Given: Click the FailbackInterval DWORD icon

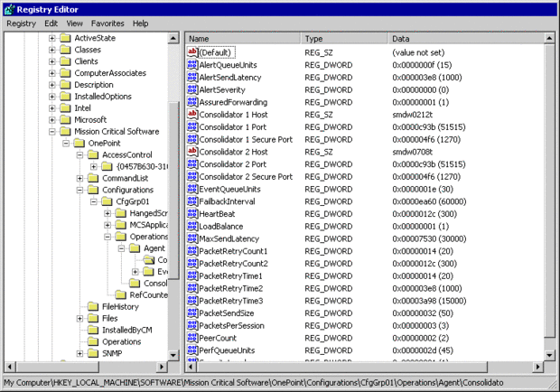Looking at the screenshot, I should (192, 201).
